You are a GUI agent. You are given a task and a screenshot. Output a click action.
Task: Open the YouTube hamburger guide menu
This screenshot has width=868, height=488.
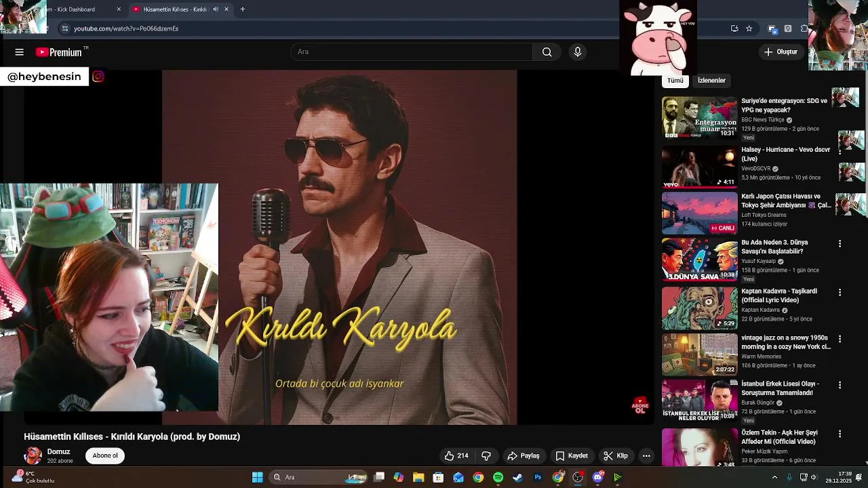click(20, 52)
